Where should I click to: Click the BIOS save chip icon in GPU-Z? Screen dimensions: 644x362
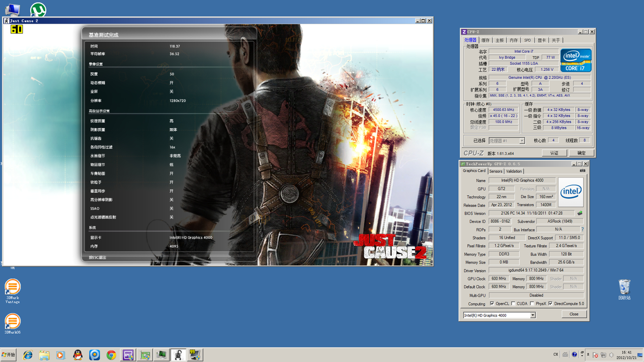pyautogui.click(x=580, y=213)
